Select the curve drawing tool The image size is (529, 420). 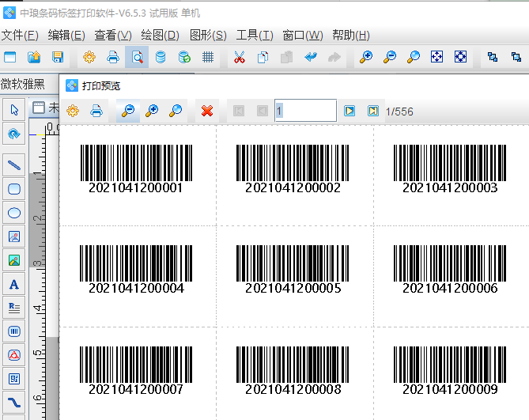pyautogui.click(x=13, y=403)
